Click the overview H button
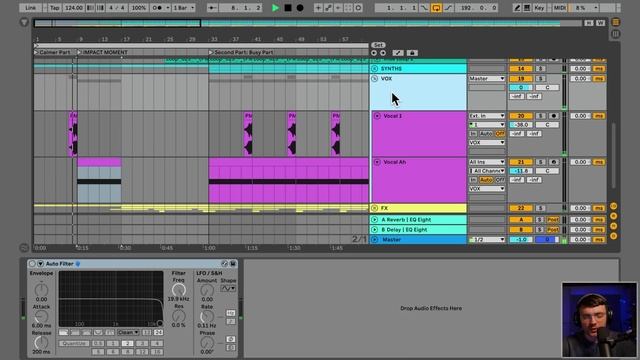Image resolution: width=640 pixels, height=360 pixels. [x=589, y=23]
